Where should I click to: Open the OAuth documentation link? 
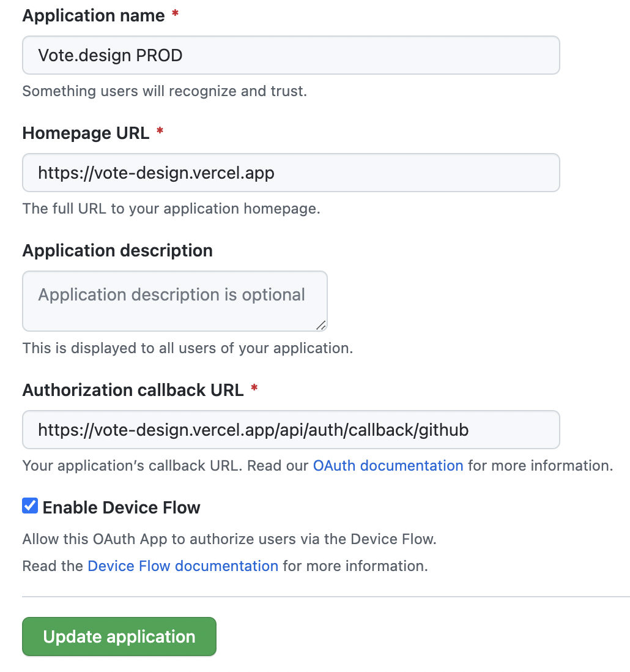click(388, 466)
